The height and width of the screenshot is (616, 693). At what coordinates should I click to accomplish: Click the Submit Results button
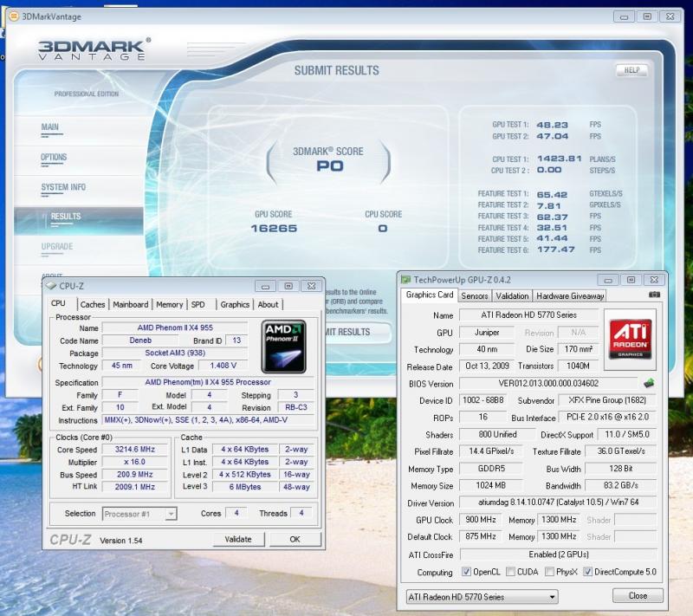tap(357, 332)
